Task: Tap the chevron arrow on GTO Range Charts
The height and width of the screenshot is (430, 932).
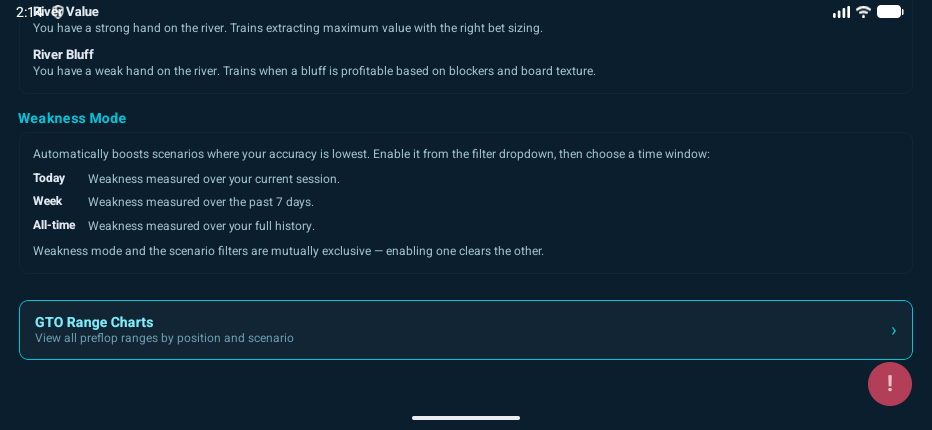Action: point(893,331)
